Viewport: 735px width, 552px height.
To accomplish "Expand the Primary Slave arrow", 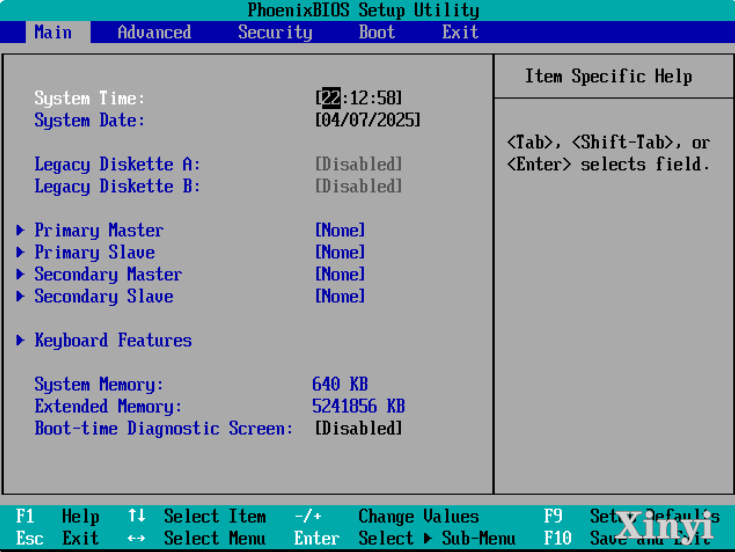I will (x=20, y=252).
